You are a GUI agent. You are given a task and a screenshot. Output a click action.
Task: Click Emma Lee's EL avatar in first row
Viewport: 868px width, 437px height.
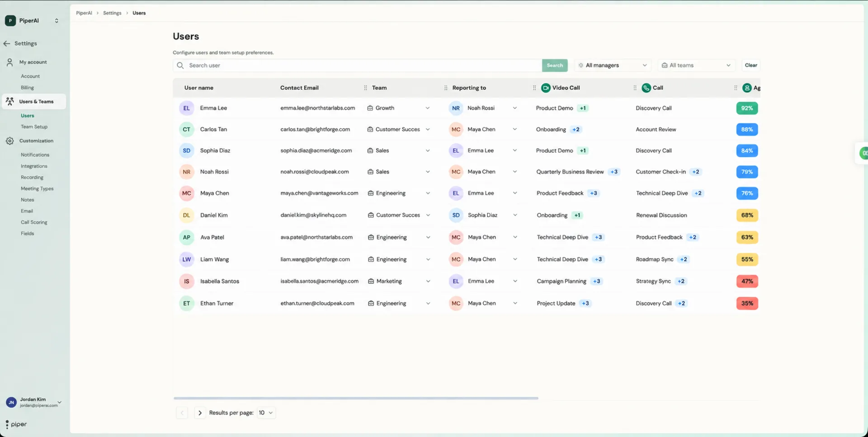186,108
